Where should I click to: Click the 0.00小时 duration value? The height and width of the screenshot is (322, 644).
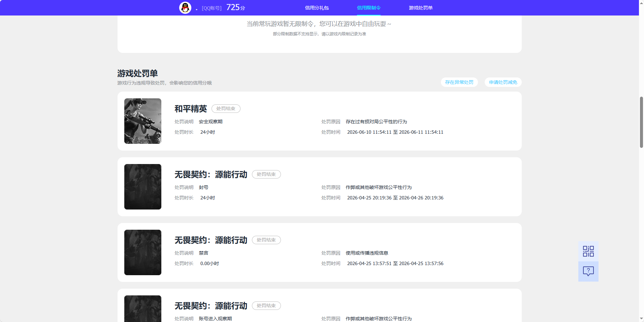coord(210,263)
